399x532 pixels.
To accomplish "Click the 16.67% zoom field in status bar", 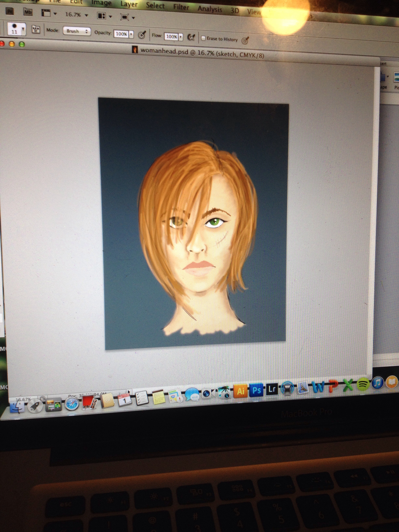I will (x=23, y=399).
